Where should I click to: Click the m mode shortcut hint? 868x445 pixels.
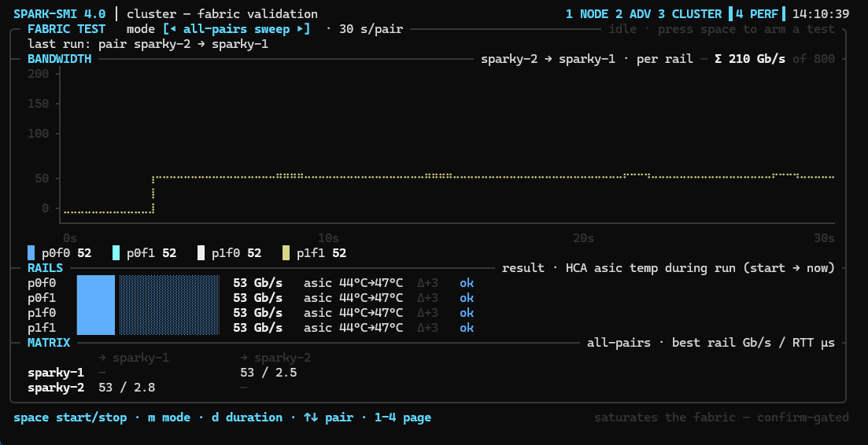[x=169, y=417]
